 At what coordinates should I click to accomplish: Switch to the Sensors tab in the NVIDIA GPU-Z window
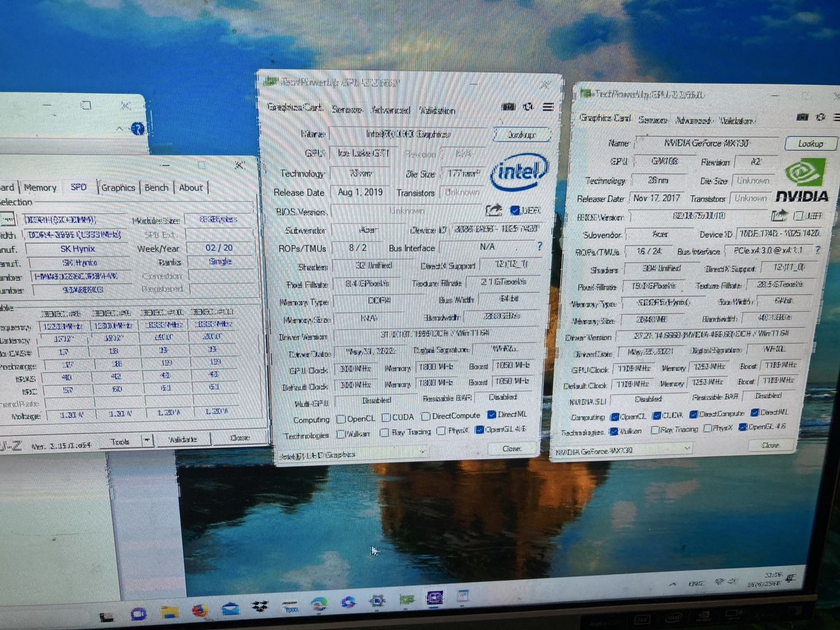[x=652, y=120]
